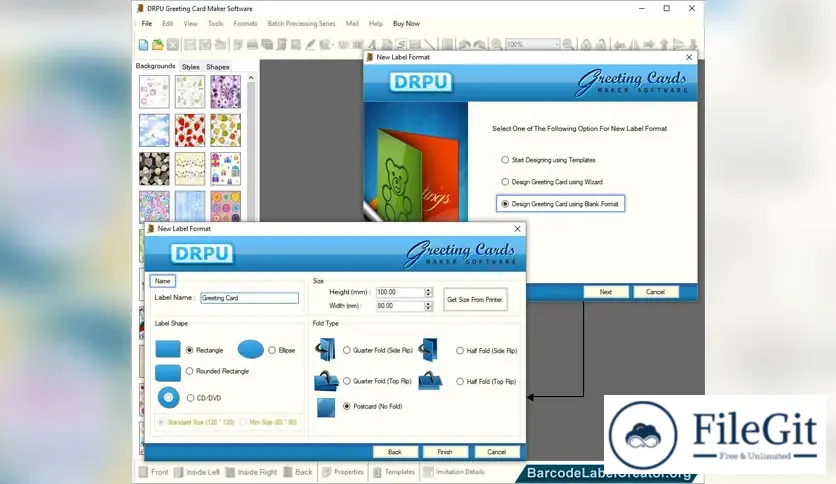Open Templates in the bottom bar
836x484 pixels.
pyautogui.click(x=393, y=472)
